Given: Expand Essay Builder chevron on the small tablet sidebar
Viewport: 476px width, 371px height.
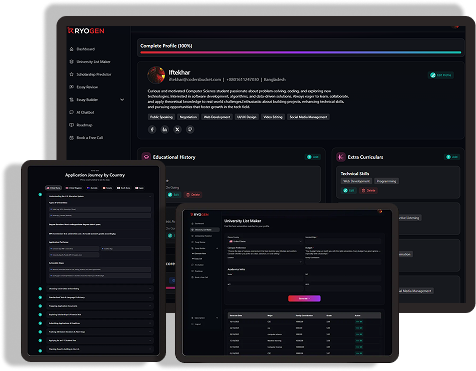Looking at the screenshot, I should coord(217,248).
